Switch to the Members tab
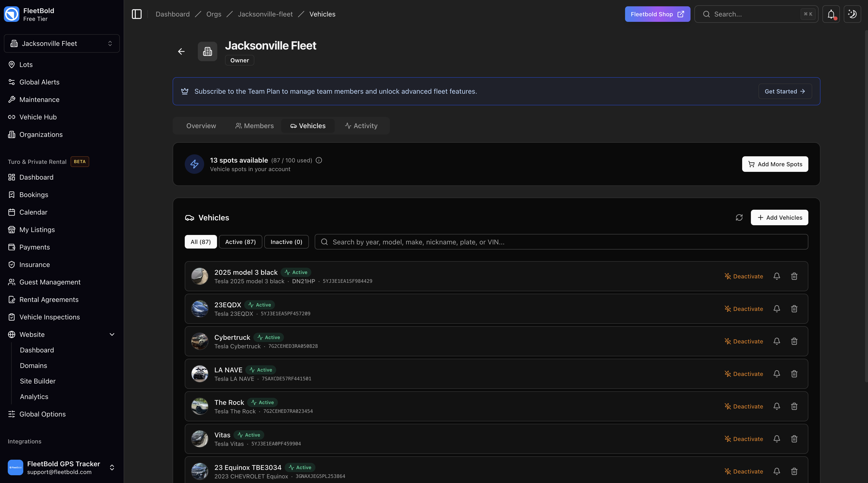Viewport: 868px width, 483px height. pyautogui.click(x=254, y=125)
